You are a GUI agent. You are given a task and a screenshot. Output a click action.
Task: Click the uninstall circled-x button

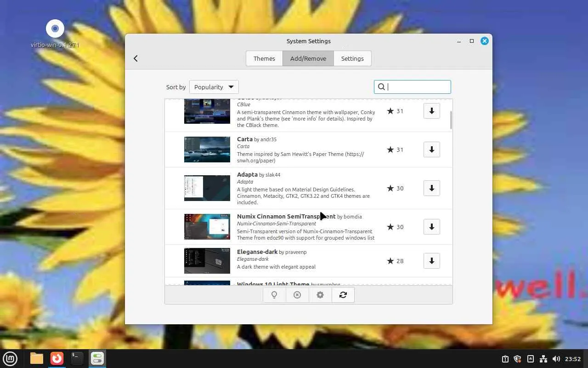(297, 295)
